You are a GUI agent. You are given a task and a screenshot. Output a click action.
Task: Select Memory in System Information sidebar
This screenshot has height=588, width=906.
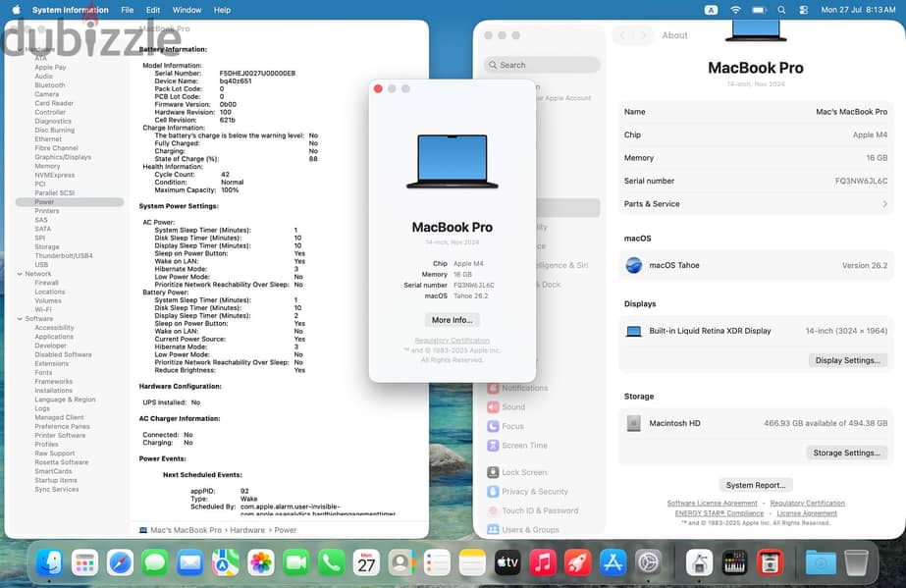tap(47, 166)
